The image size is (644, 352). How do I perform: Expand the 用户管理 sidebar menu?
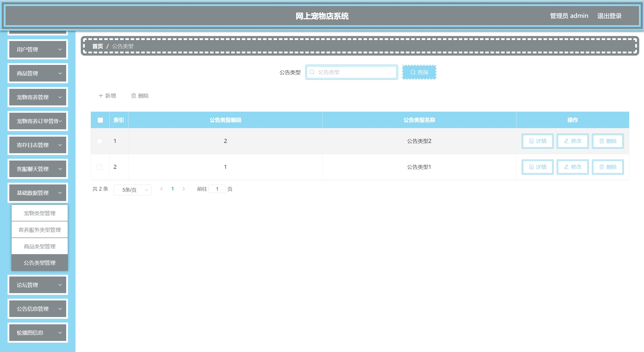[38, 50]
